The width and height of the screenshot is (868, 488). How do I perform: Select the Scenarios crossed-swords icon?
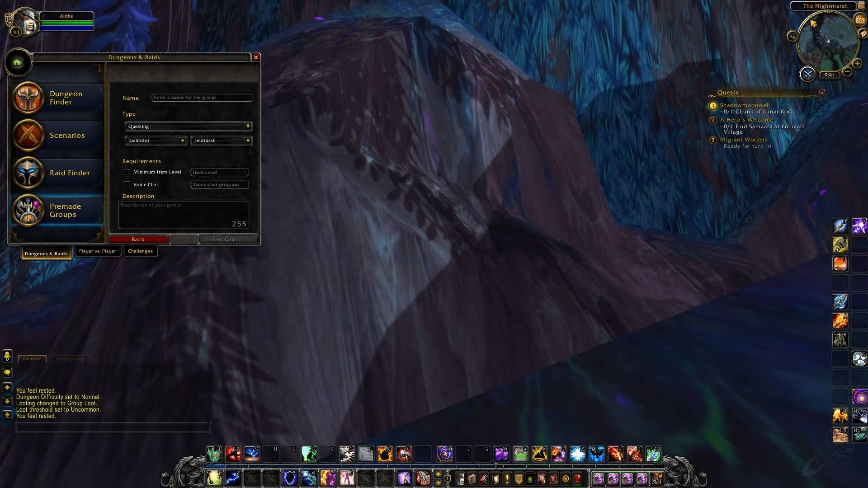[x=28, y=135]
